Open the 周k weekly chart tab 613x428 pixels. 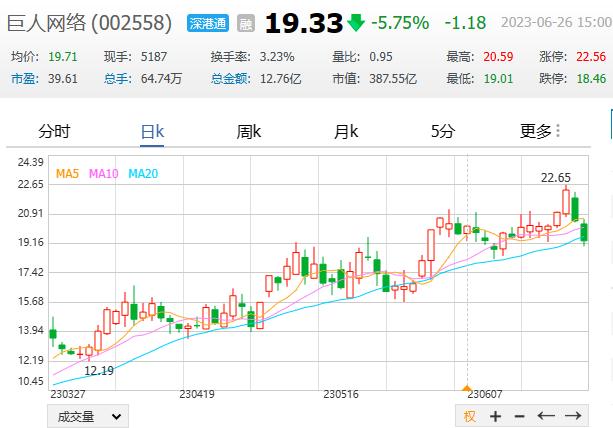[248, 131]
